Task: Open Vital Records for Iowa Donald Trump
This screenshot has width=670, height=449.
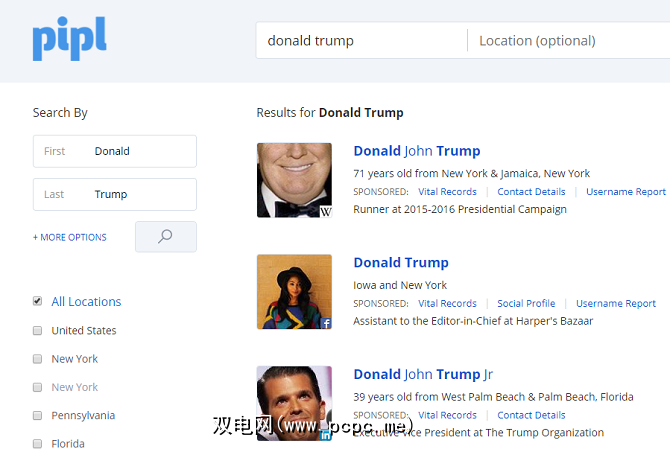Action: click(x=447, y=303)
